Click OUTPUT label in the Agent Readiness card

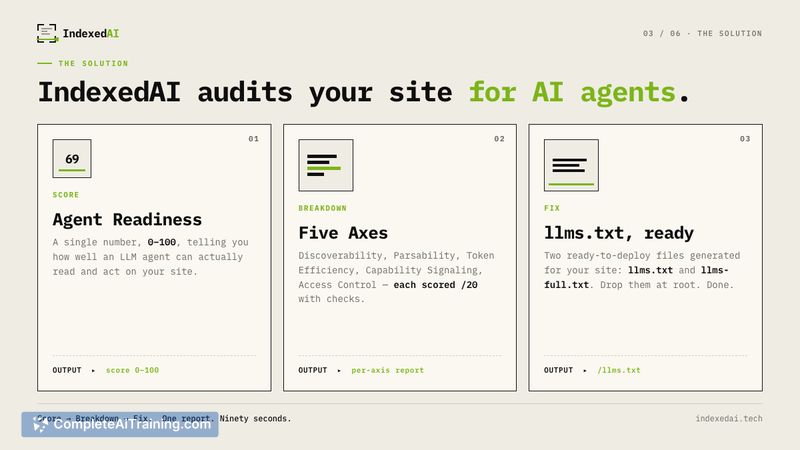coord(67,370)
